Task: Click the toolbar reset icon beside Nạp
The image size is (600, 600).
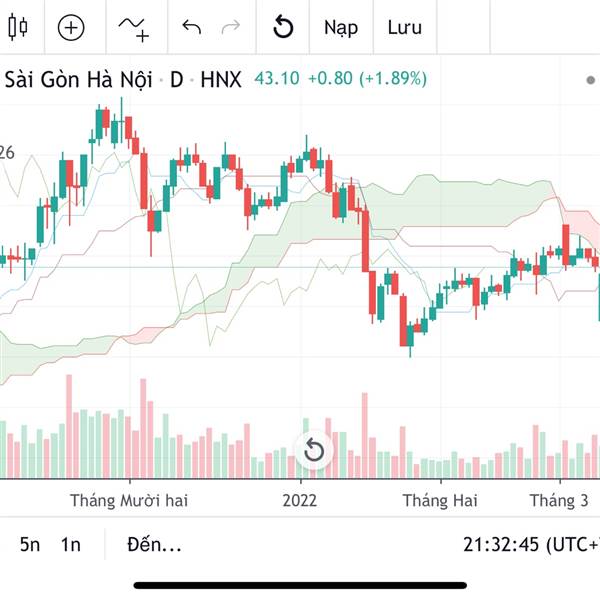Action: [283, 28]
